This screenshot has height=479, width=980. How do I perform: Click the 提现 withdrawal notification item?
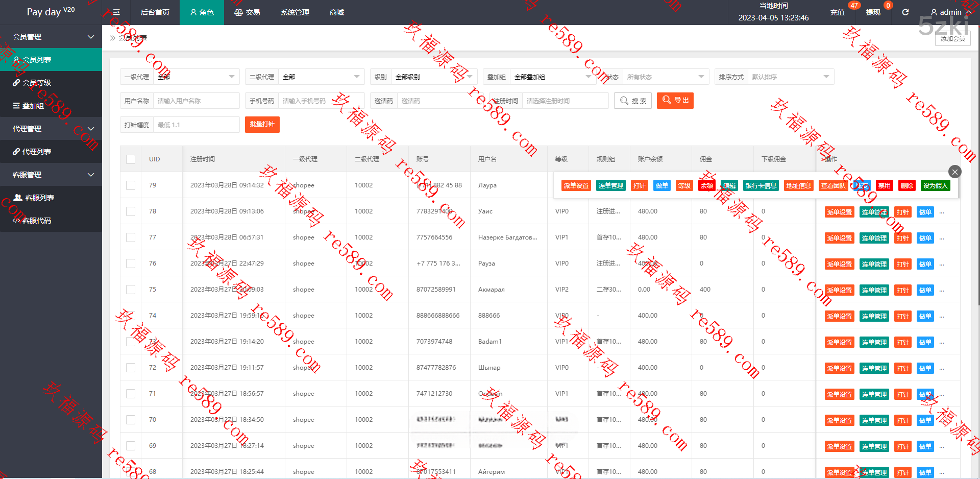873,12
